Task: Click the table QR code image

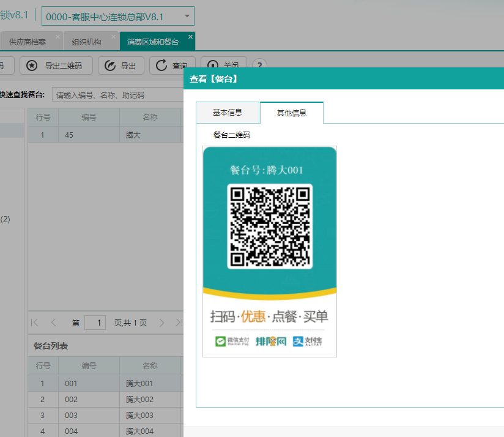Action: (270, 226)
